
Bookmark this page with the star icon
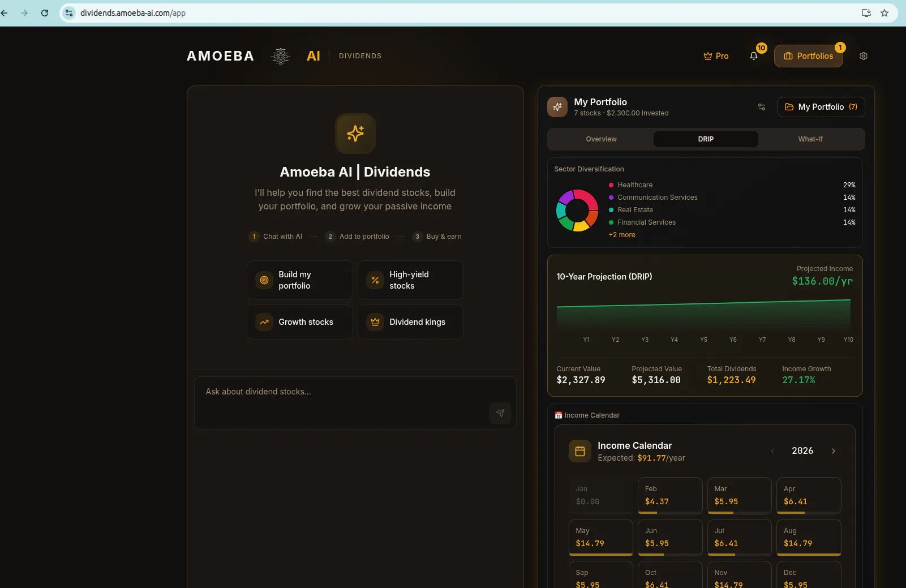coord(884,13)
